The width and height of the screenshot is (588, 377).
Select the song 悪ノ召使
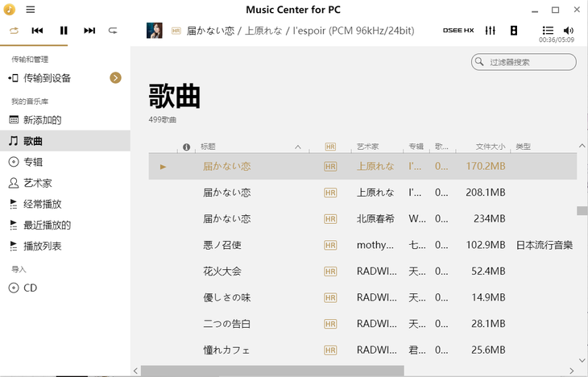click(362, 245)
